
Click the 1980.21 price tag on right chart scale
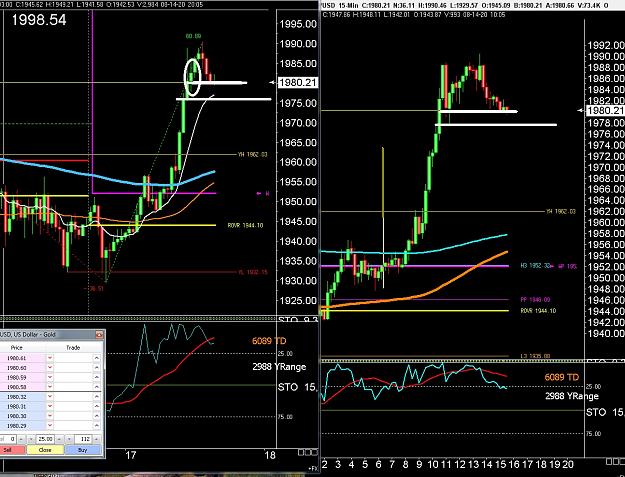click(605, 110)
